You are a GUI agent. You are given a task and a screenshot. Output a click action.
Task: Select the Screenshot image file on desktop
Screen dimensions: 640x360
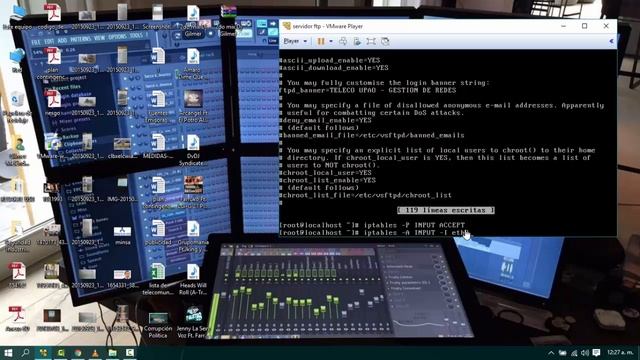click(158, 17)
